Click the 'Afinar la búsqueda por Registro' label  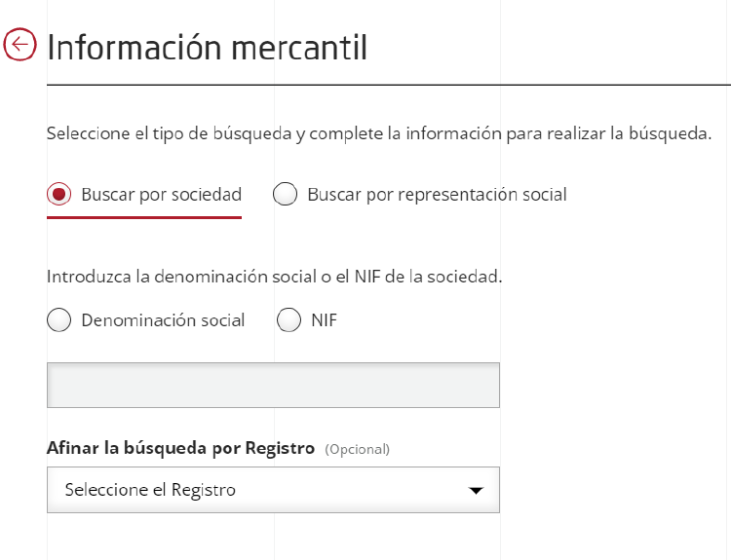(180, 449)
